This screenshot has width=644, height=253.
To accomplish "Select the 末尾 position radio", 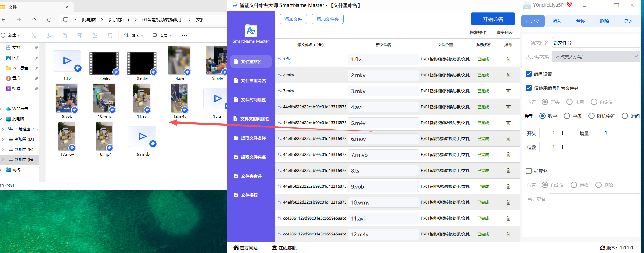I will [x=569, y=102].
